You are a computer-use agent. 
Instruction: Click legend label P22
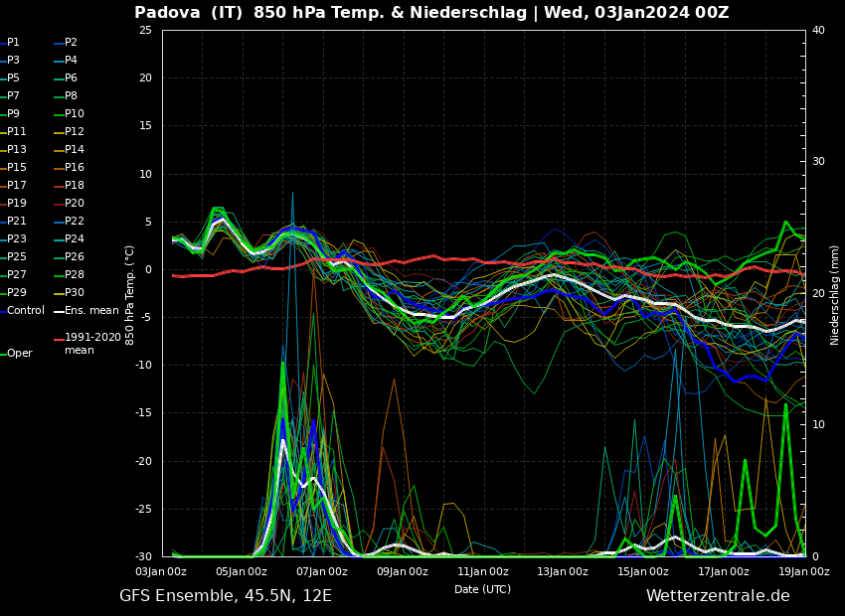(x=69, y=221)
